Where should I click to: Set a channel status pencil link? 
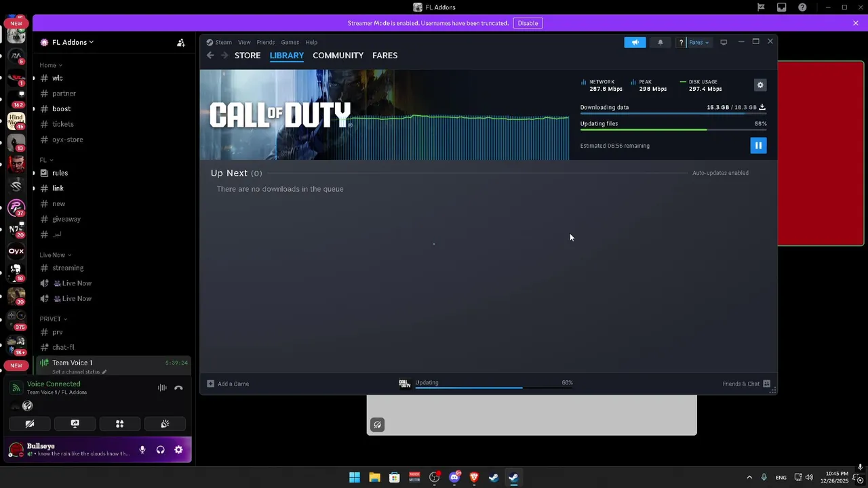click(x=79, y=372)
